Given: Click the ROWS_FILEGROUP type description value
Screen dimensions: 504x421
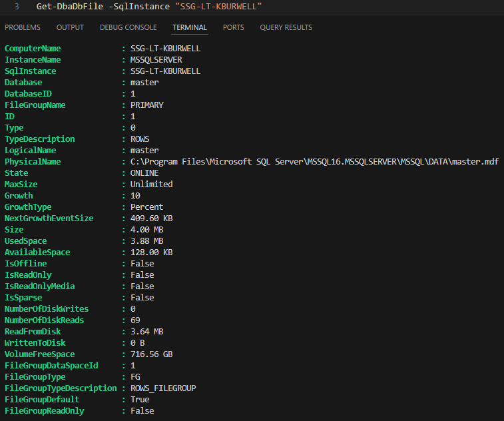Looking at the screenshot, I should 163,388.
